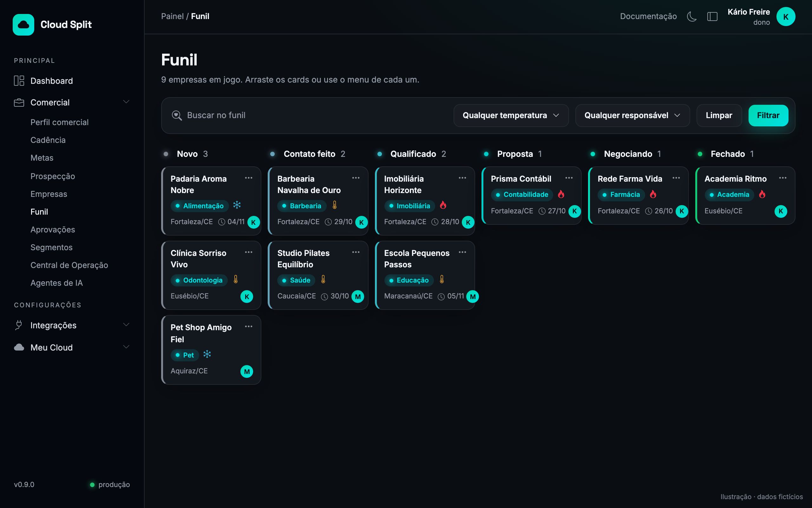Image resolution: width=812 pixels, height=508 pixels.
Task: Open menu dots on Imobiliária Horizonte card
Action: pos(462,178)
